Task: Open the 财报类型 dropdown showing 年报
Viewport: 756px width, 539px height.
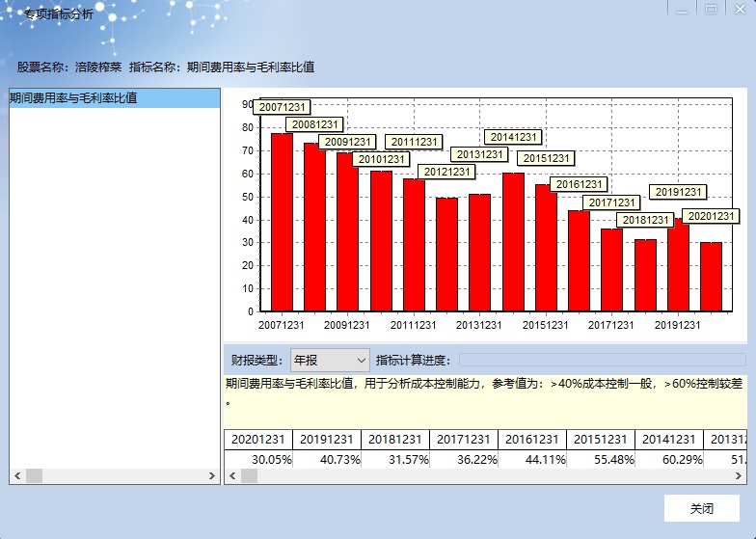Action: pos(330,361)
